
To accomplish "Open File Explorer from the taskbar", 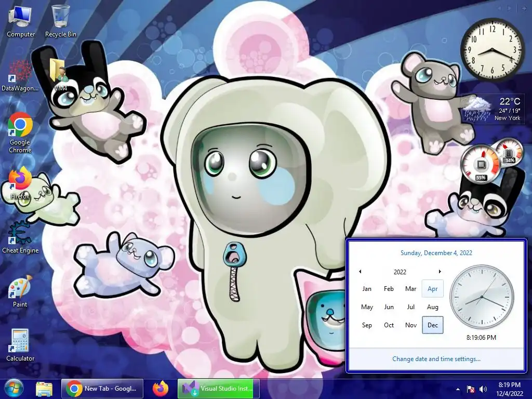I will pyautogui.click(x=44, y=389).
